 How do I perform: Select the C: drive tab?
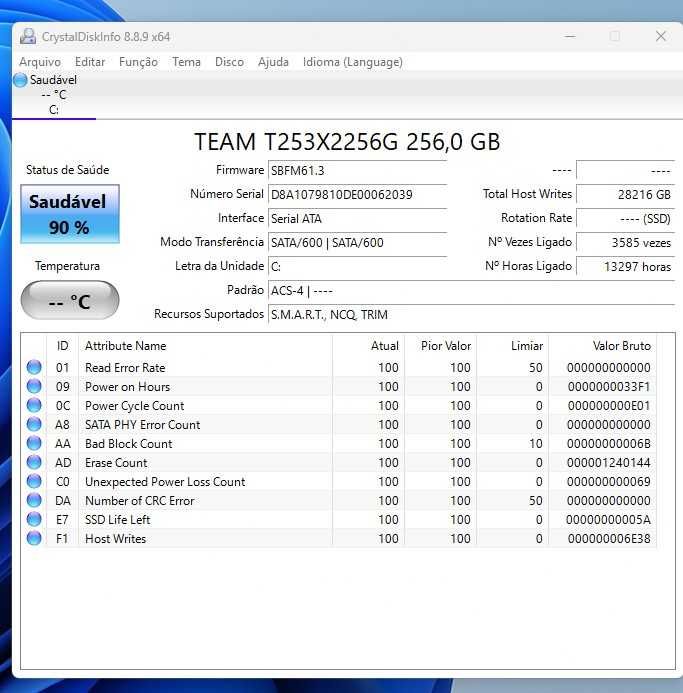[x=53, y=95]
